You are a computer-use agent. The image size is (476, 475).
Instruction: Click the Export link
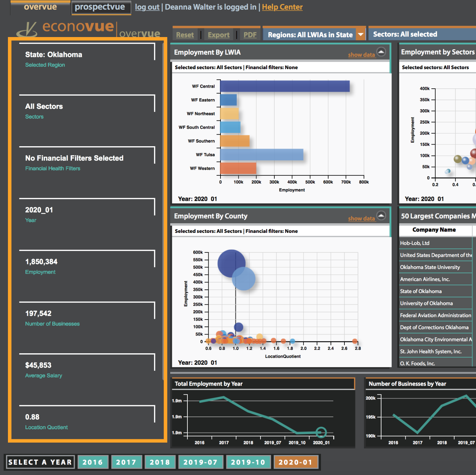pos(218,34)
